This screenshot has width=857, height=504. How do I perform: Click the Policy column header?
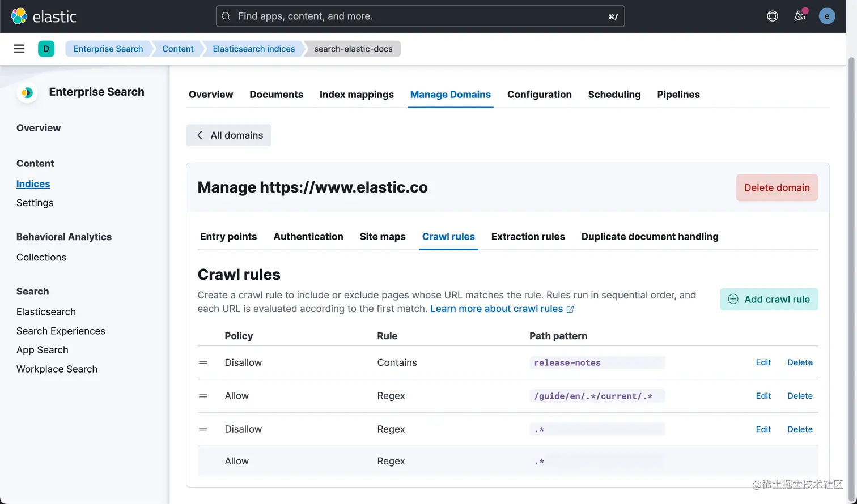coord(239,336)
